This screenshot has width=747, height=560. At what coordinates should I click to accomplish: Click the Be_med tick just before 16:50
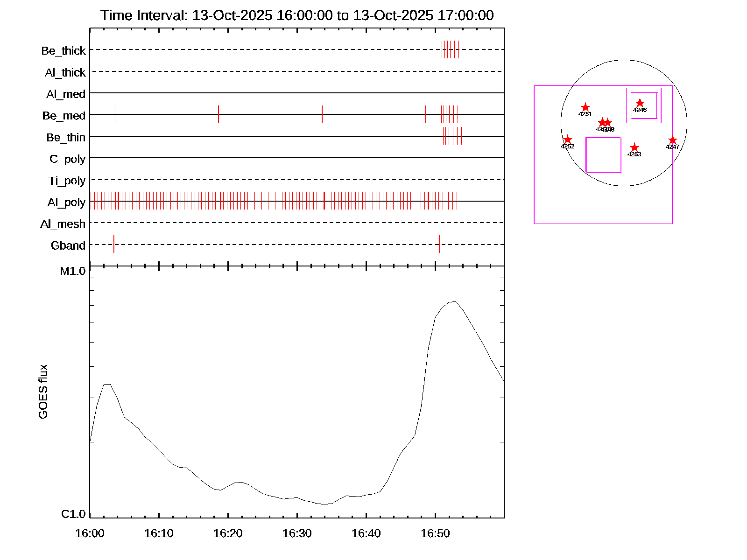pyautogui.click(x=426, y=114)
